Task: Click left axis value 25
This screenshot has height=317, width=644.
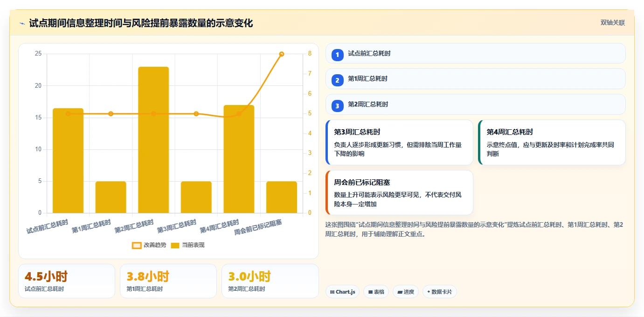Action: pos(38,54)
